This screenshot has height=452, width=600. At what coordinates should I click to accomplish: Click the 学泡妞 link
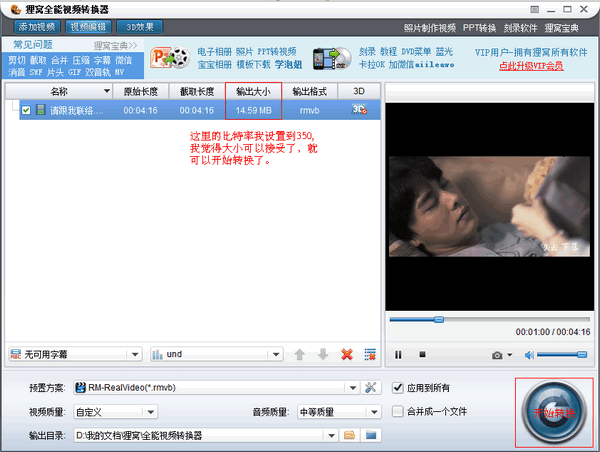(289, 64)
